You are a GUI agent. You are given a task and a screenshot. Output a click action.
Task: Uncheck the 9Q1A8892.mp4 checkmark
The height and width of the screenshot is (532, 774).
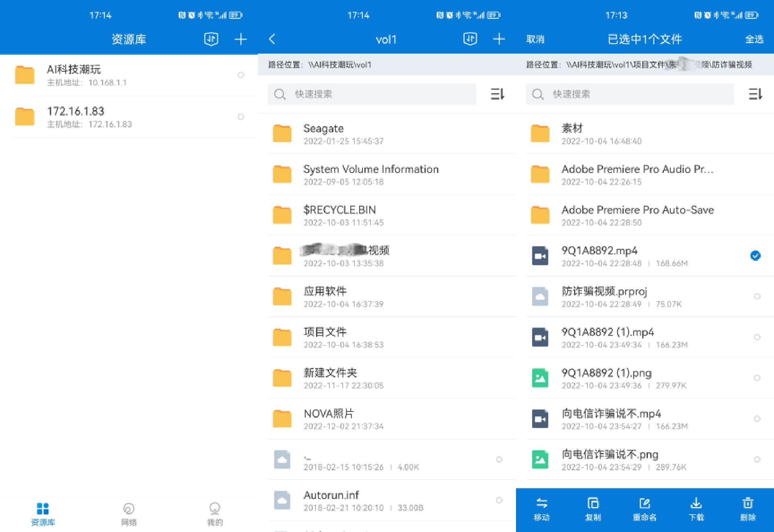pyautogui.click(x=755, y=256)
